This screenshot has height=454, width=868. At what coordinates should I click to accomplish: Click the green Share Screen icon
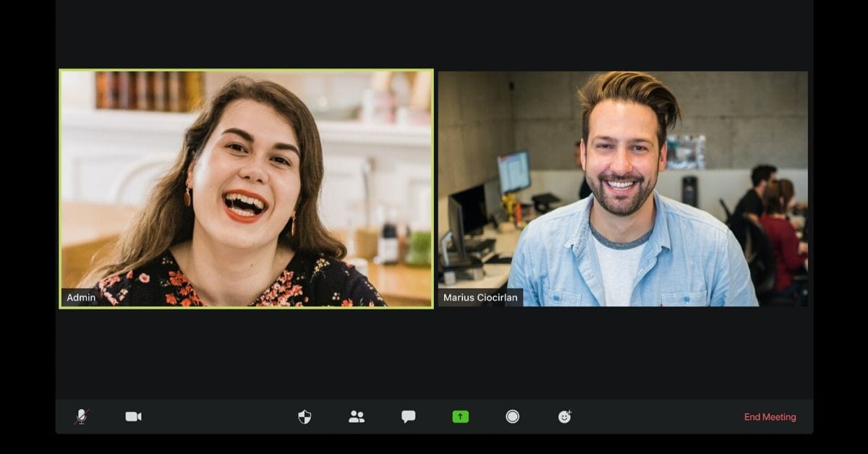[x=460, y=416]
